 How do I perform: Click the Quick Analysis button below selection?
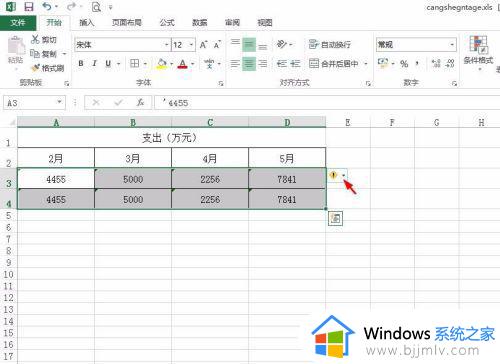[x=335, y=219]
